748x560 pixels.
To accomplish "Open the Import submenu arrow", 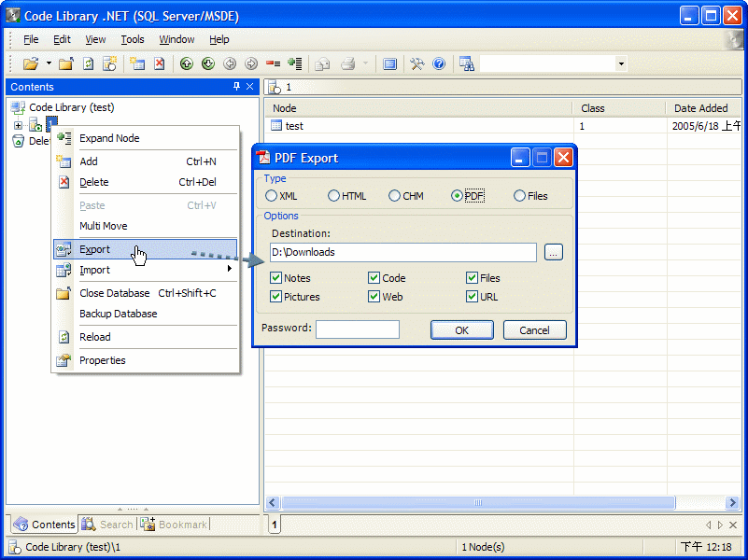I will coord(230,269).
